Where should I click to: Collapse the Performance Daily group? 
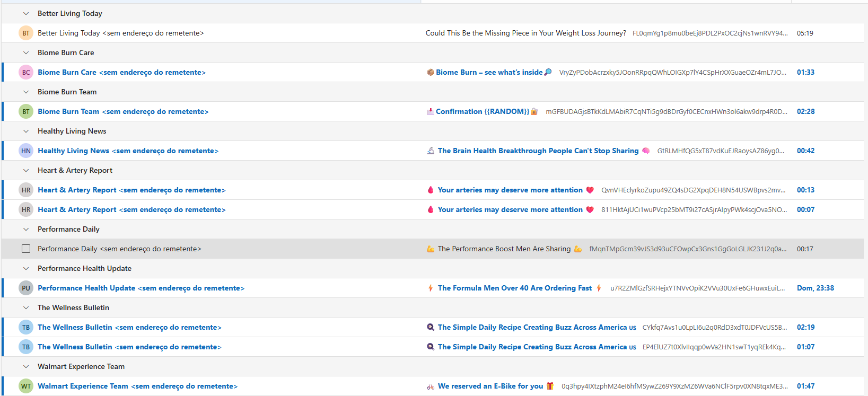tap(26, 229)
